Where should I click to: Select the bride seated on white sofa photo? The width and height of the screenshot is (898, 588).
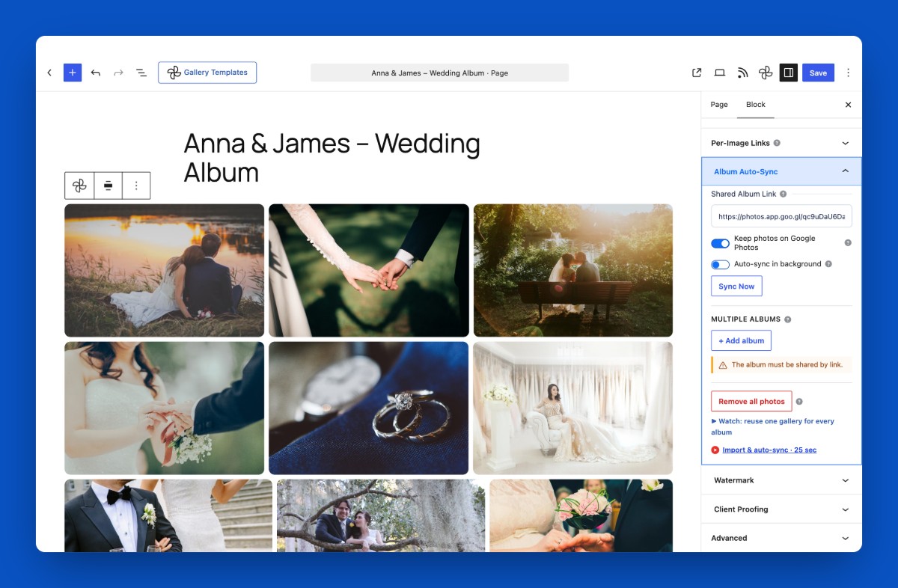point(573,408)
